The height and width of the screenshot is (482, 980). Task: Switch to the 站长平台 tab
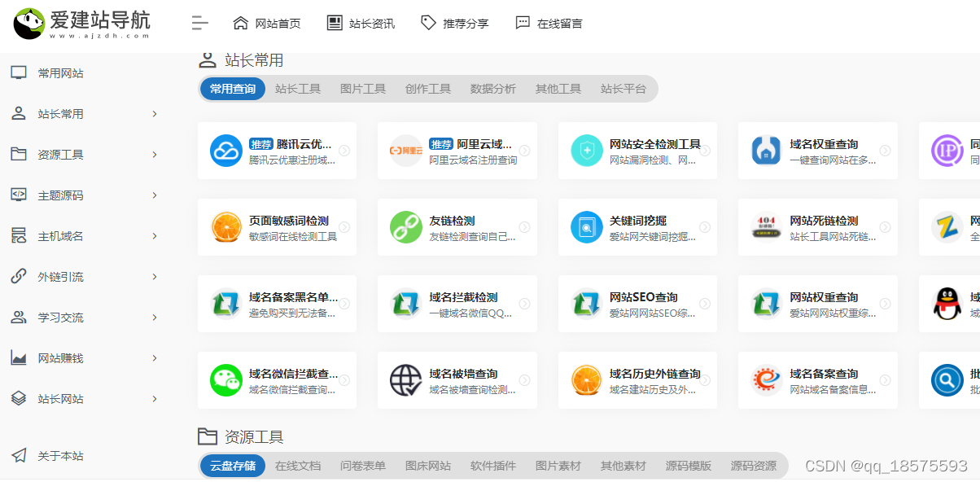(x=623, y=89)
